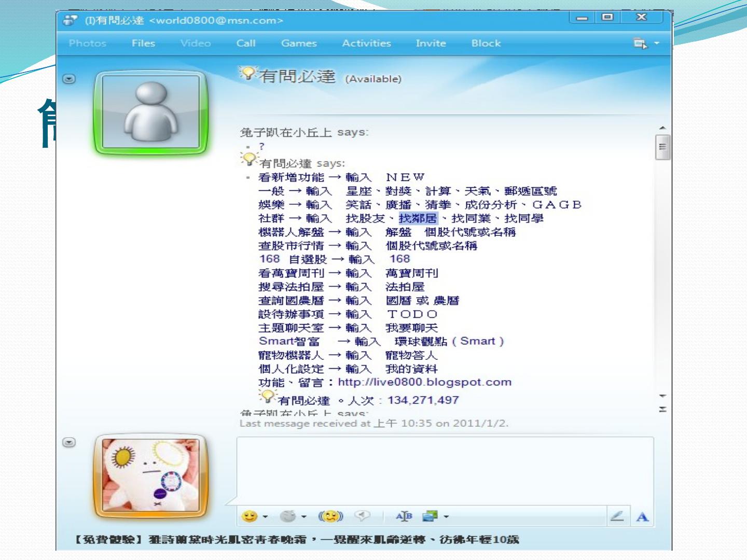Image resolution: width=747 pixels, height=560 pixels.
Task: Close the Messenger chat window
Action: [x=642, y=18]
